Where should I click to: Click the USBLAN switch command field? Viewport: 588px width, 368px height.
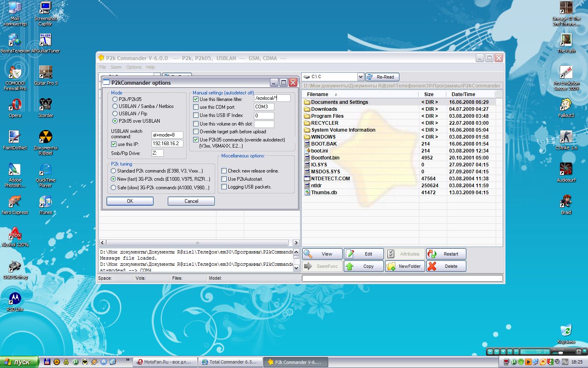click(x=167, y=135)
